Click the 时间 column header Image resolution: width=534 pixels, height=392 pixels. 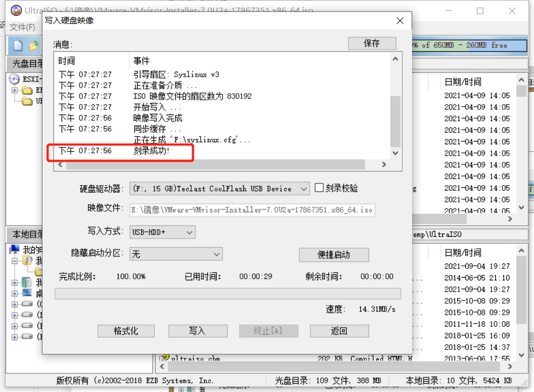pos(67,61)
